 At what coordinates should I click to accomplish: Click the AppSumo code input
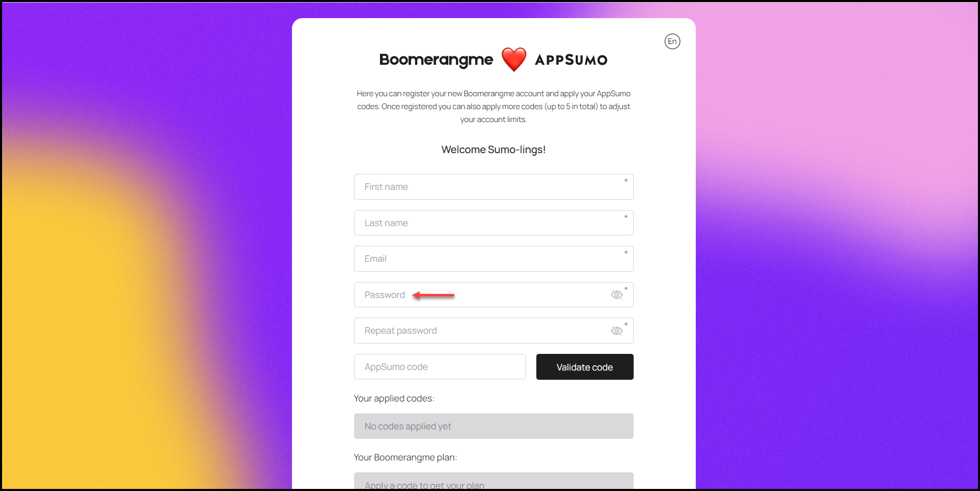click(440, 367)
